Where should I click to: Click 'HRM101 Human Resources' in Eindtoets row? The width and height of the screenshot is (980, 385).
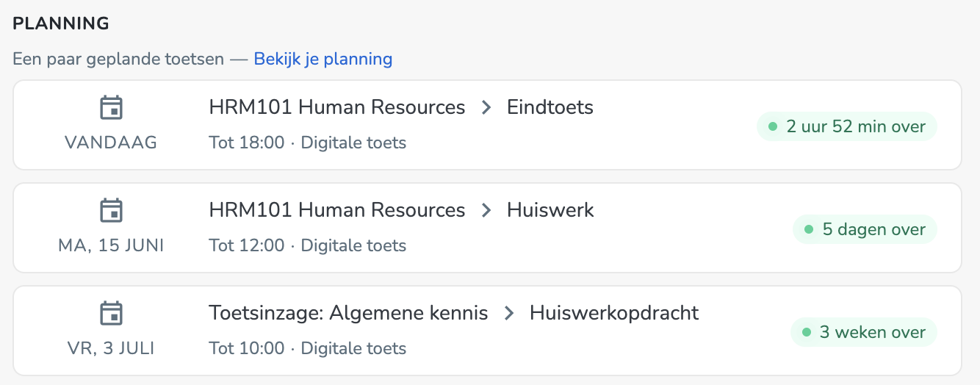pyautogui.click(x=337, y=107)
